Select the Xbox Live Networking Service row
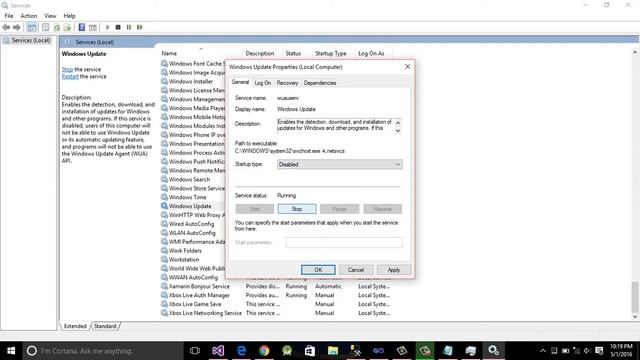 (205, 313)
